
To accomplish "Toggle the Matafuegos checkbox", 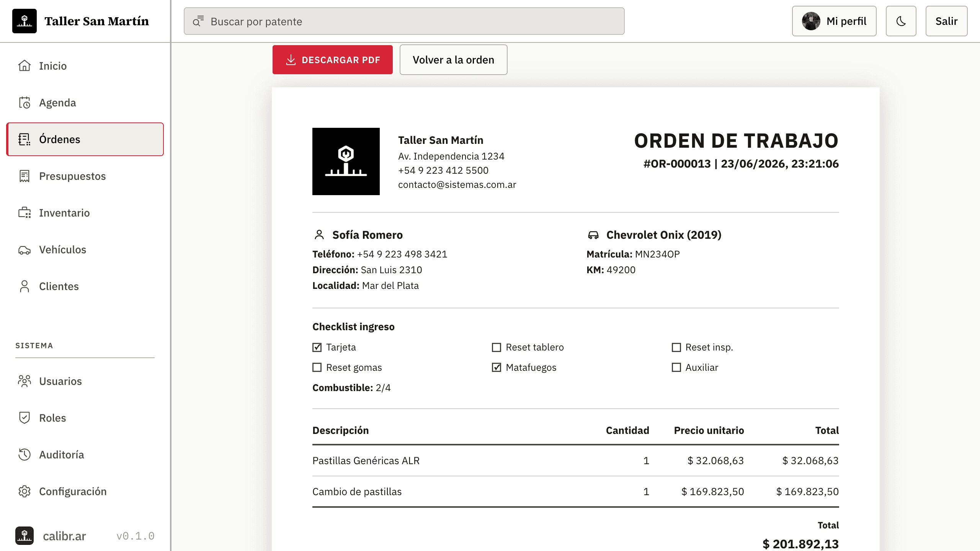I will 497,367.
